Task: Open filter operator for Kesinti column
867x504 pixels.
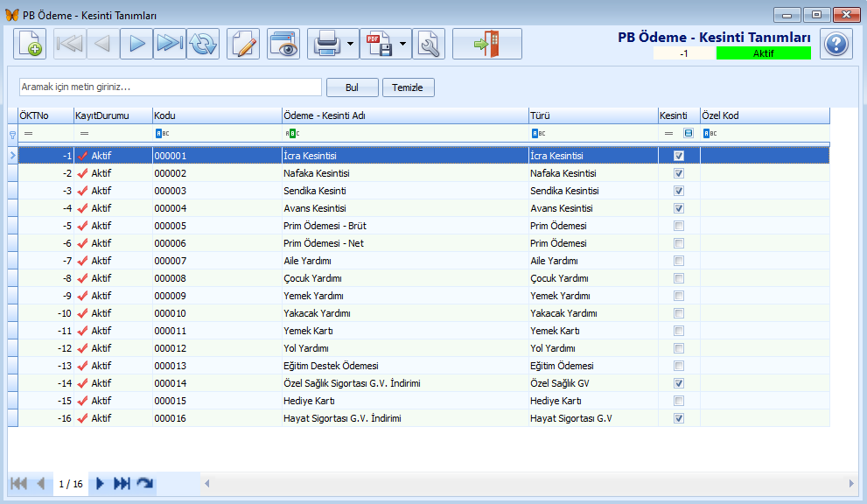Action: [668, 133]
